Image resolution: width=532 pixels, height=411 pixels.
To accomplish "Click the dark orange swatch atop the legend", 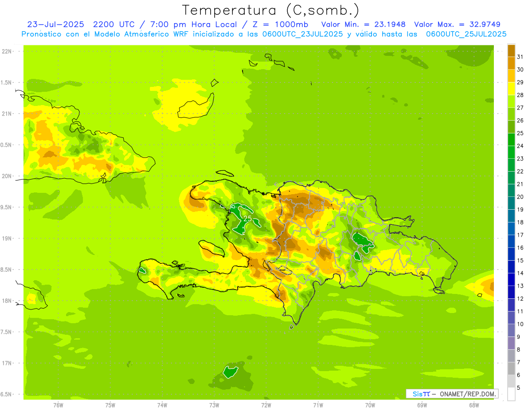I will click(x=511, y=51).
